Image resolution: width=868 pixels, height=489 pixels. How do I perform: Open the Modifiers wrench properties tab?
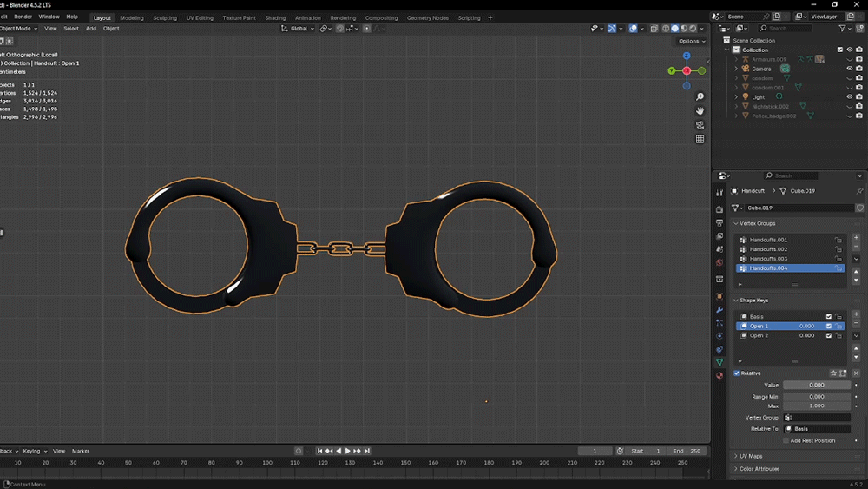coord(720,310)
